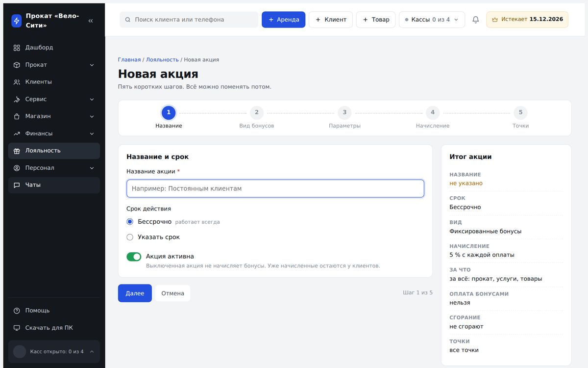Viewport: 588px width, 368px height.
Task: Click 'не сгорают' summary value
Action: point(466,327)
